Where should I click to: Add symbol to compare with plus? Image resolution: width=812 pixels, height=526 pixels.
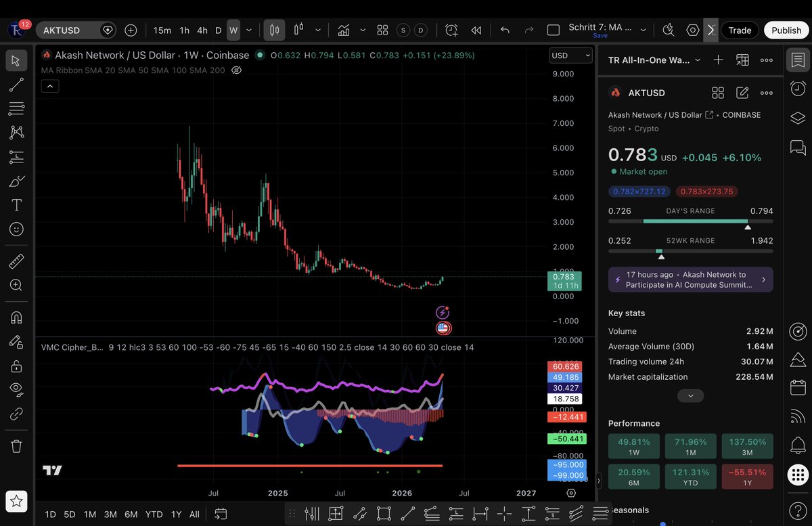tap(131, 30)
